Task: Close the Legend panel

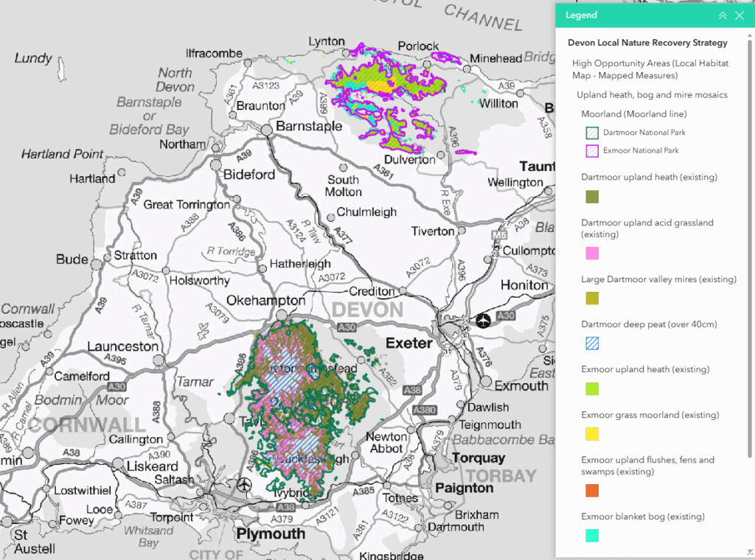Action: click(x=740, y=15)
